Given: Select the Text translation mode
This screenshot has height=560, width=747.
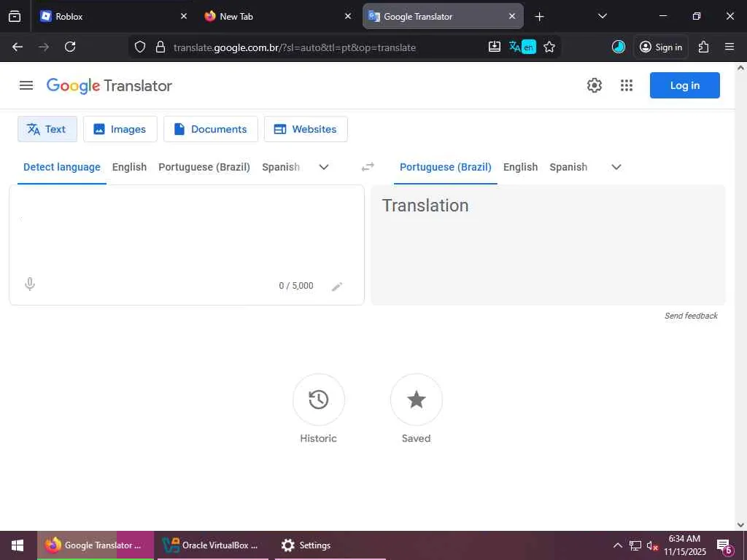Looking at the screenshot, I should tap(47, 129).
